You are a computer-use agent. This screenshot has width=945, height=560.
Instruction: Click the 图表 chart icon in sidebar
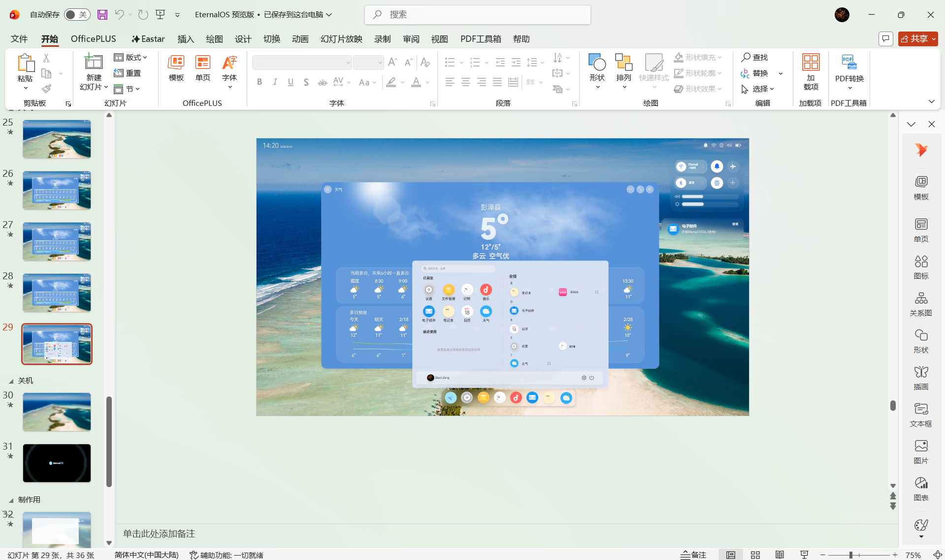click(920, 489)
